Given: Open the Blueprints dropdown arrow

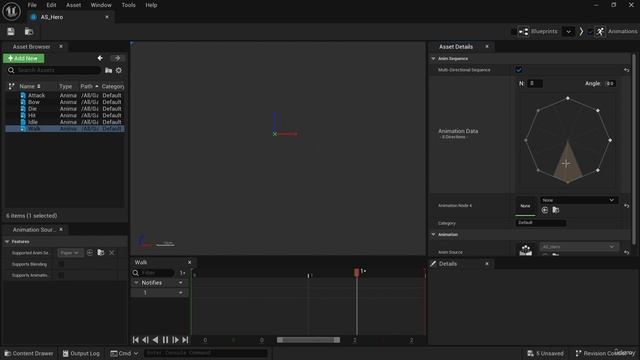Looking at the screenshot, I should (x=568, y=31).
